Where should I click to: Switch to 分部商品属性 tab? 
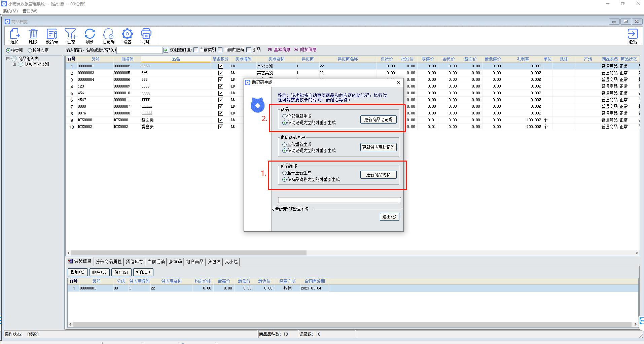point(109,262)
